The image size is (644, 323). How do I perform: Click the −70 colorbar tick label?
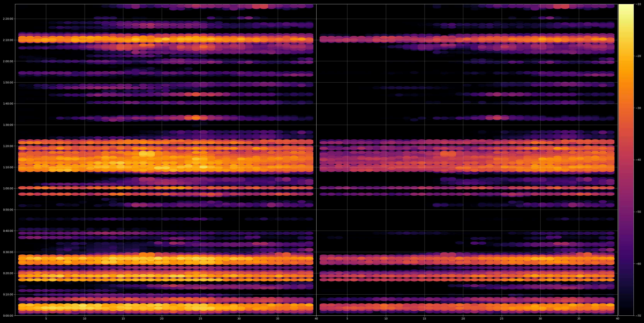[638, 316]
